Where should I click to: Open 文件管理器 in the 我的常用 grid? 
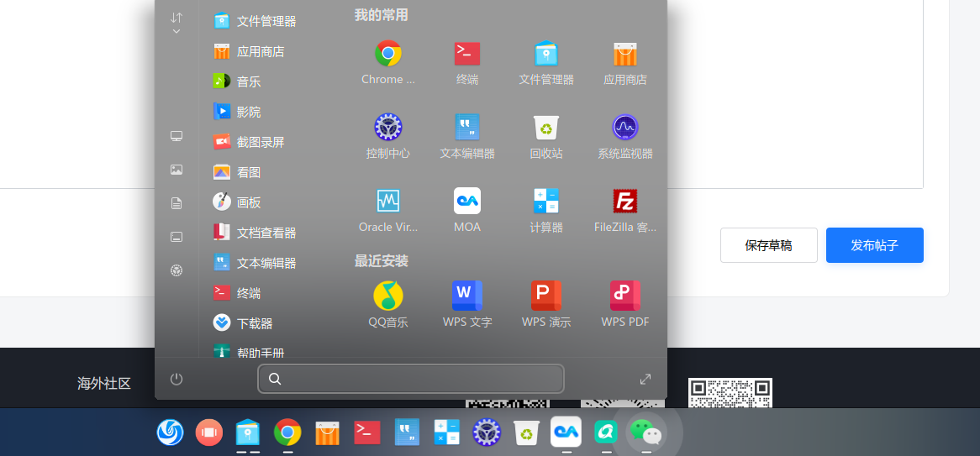(546, 62)
